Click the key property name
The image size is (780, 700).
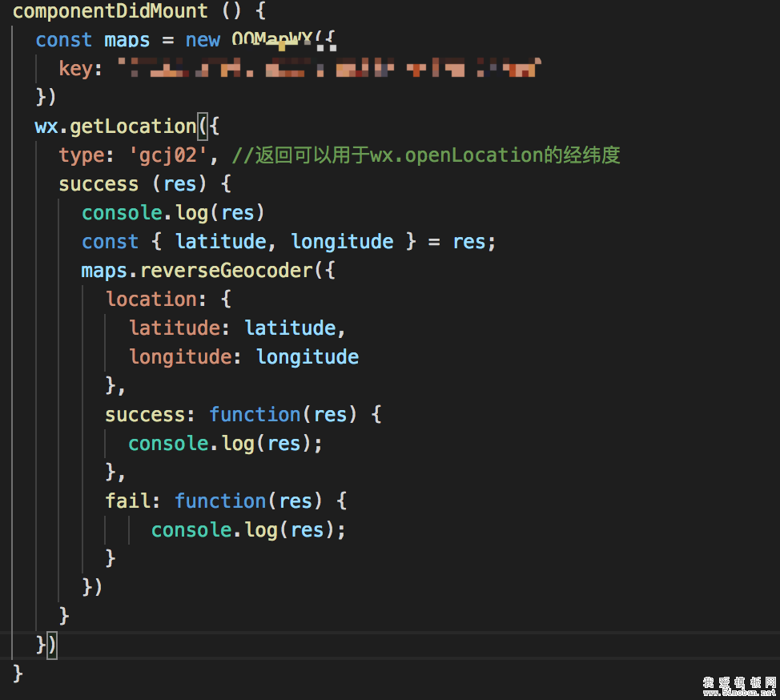[75, 69]
